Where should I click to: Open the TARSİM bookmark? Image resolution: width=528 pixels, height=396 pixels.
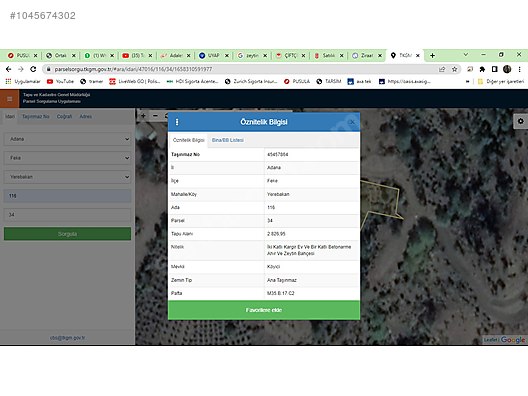click(329, 81)
